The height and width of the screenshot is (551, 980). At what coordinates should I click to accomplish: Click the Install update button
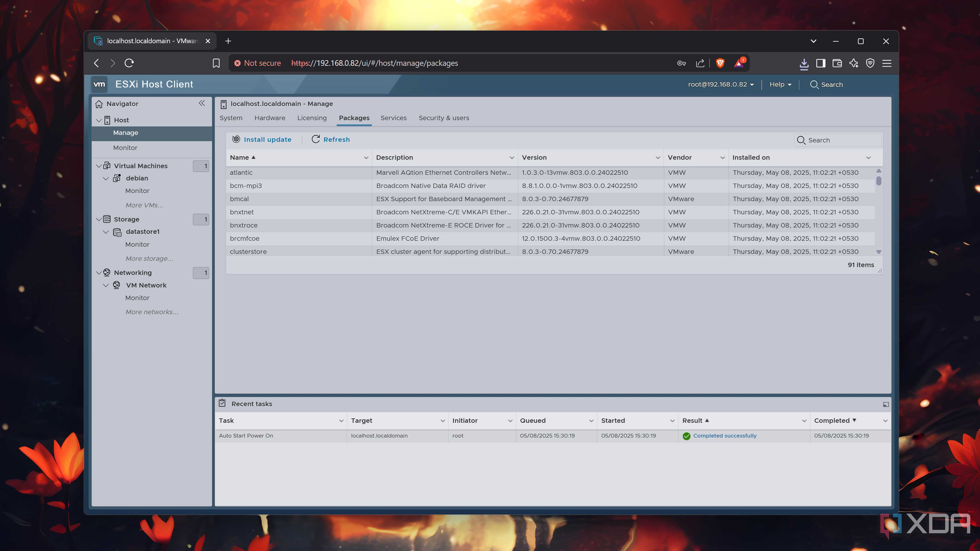tap(262, 140)
